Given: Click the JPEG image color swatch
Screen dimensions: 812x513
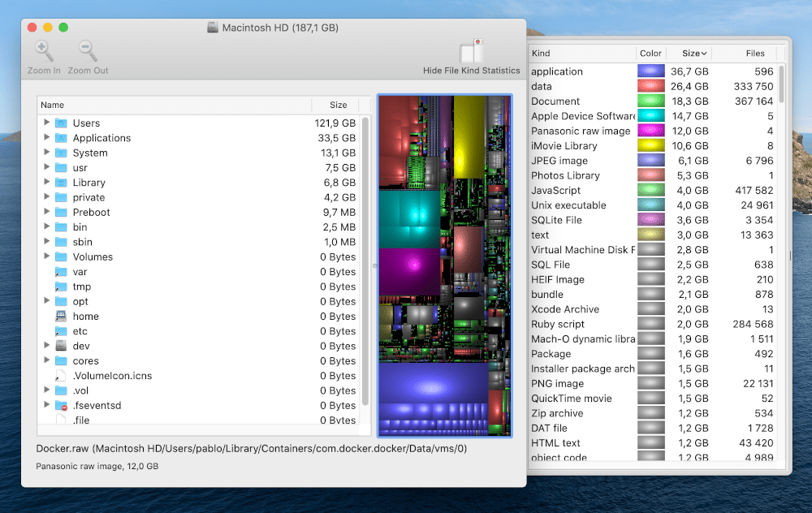Looking at the screenshot, I should pos(650,161).
